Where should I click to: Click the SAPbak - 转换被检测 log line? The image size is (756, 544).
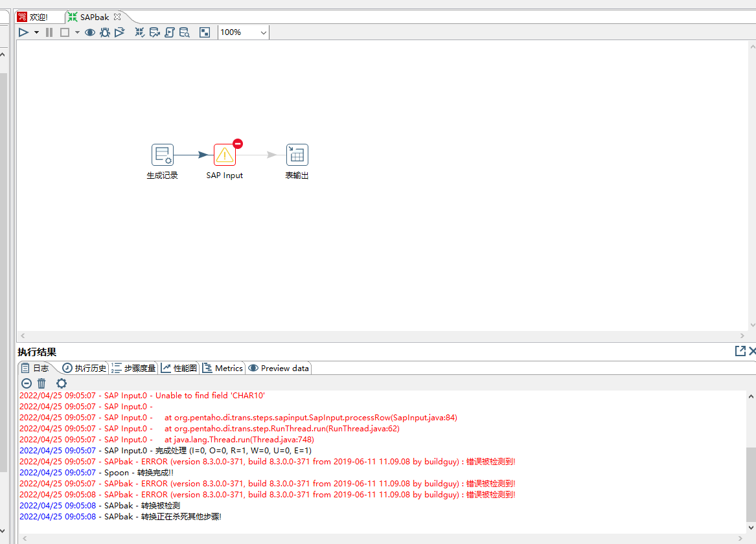[100, 505]
